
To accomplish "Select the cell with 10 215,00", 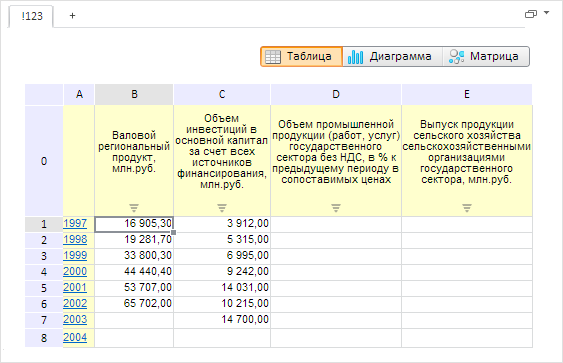I will coord(222,304).
